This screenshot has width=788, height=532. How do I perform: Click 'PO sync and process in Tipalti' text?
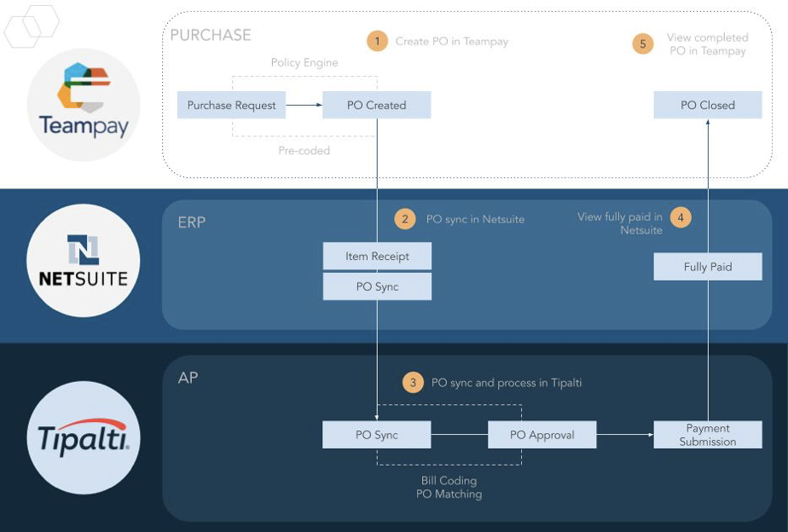click(507, 383)
